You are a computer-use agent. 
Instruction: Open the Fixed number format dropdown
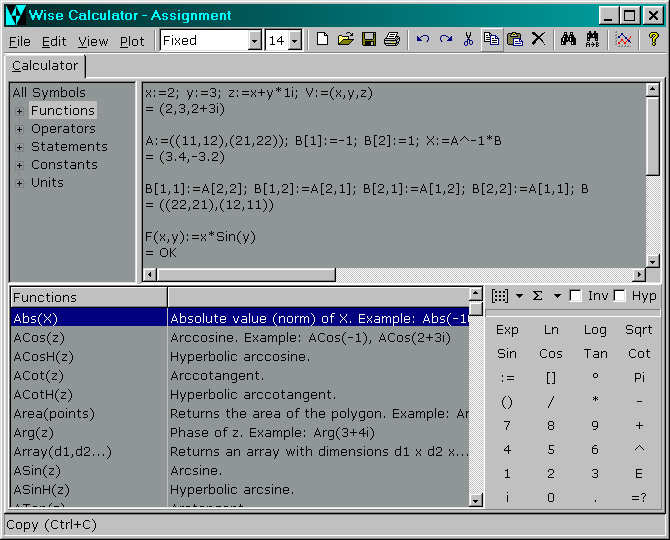point(254,41)
